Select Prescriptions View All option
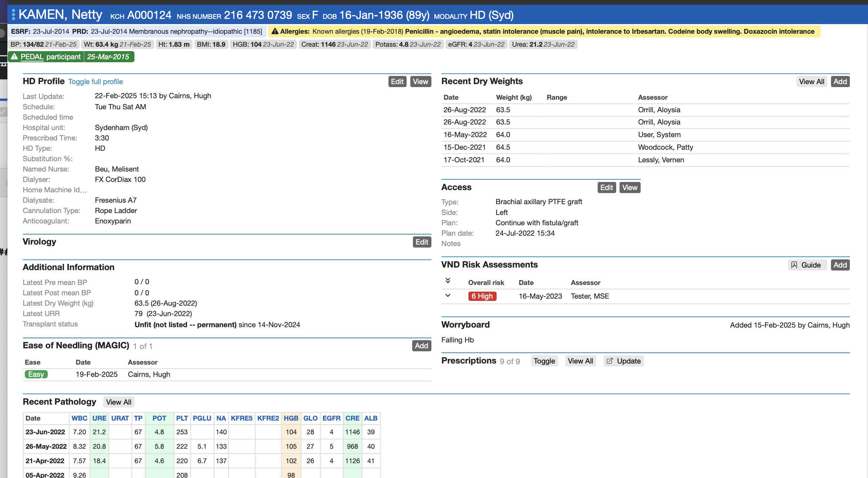 tap(580, 361)
